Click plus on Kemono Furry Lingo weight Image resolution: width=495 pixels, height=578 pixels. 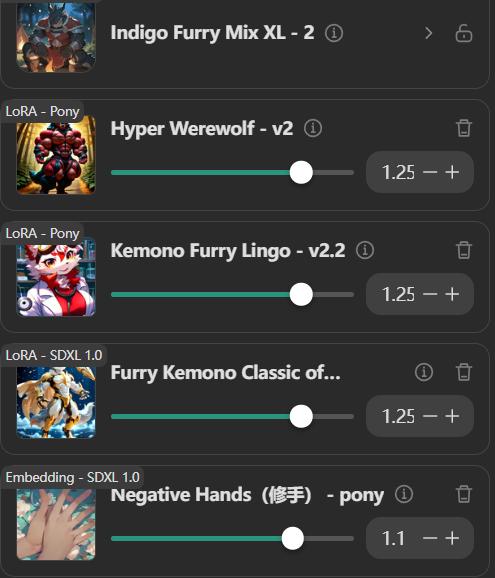point(452,294)
